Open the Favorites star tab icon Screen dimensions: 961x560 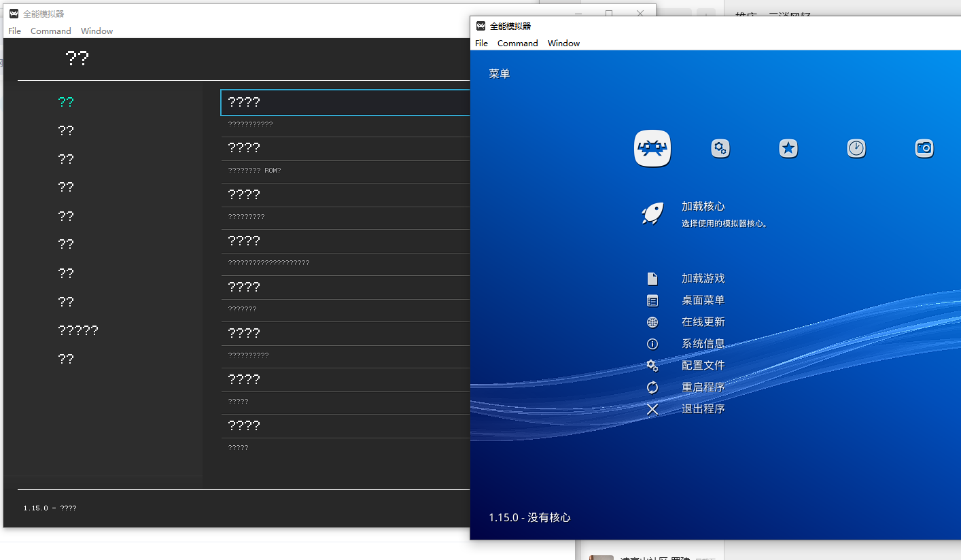[x=788, y=148]
